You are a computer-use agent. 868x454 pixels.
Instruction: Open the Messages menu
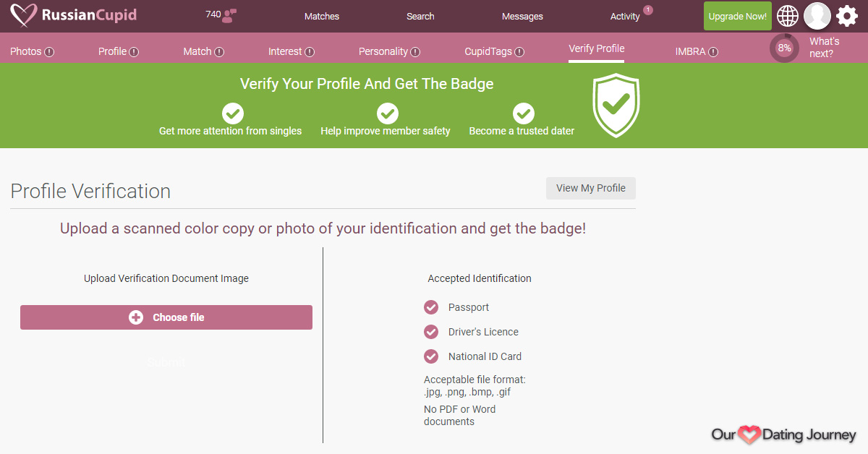click(522, 16)
